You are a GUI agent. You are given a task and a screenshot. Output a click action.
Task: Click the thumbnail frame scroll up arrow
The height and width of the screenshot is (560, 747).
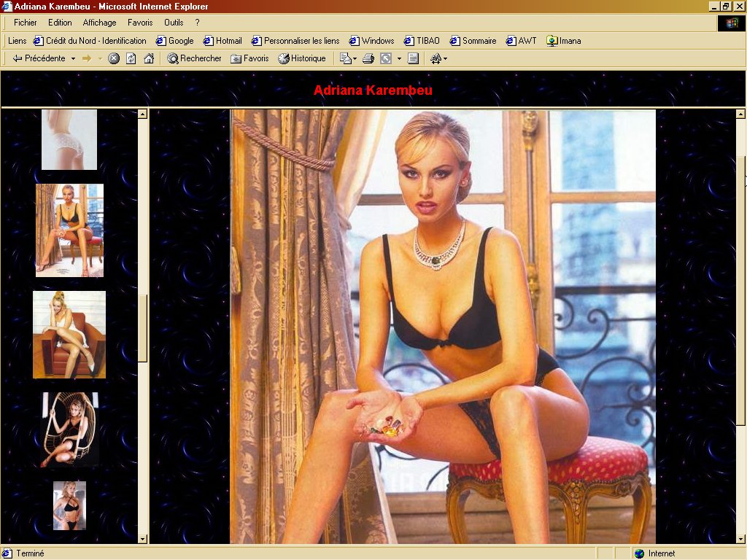click(x=142, y=114)
